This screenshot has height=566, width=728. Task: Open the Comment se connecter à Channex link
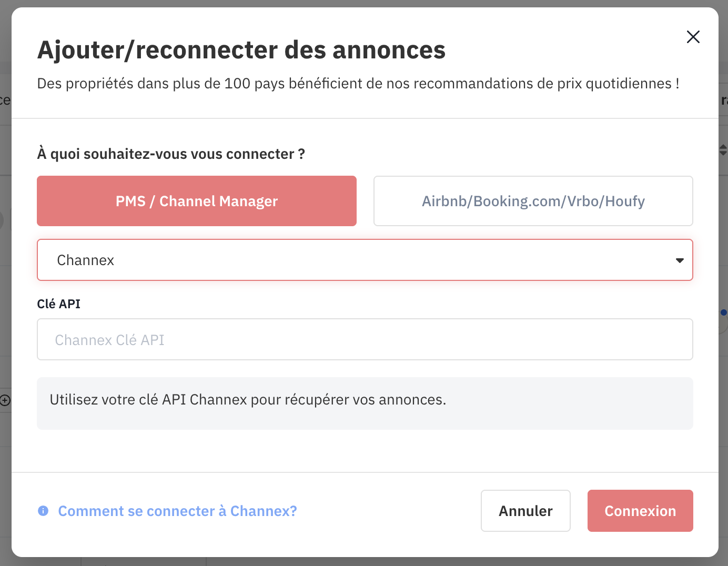point(177,511)
